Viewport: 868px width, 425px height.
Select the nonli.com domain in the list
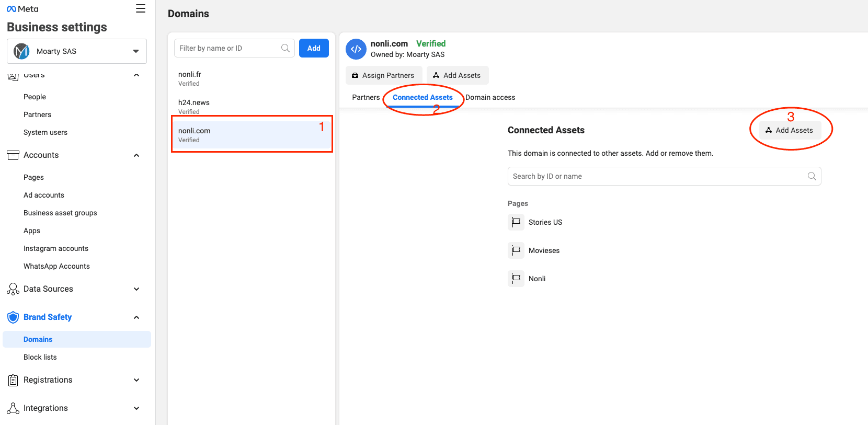point(252,135)
